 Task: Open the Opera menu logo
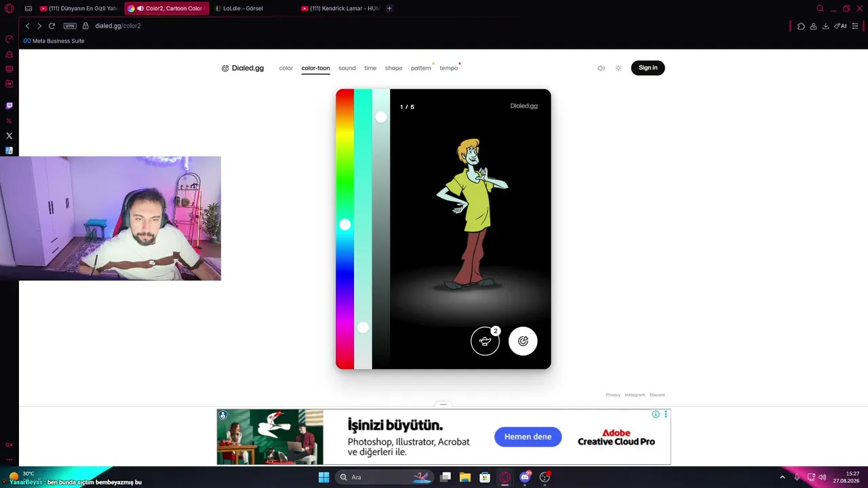[x=9, y=8]
